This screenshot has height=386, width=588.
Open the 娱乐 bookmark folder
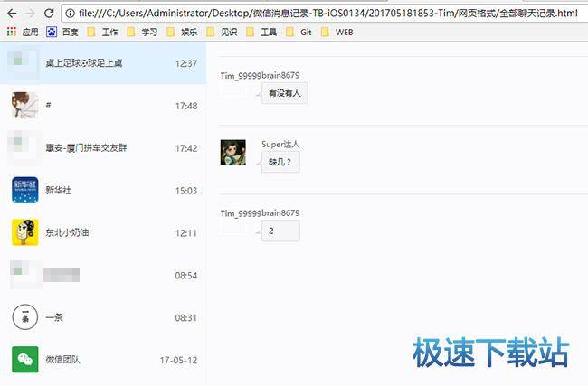pos(182,32)
